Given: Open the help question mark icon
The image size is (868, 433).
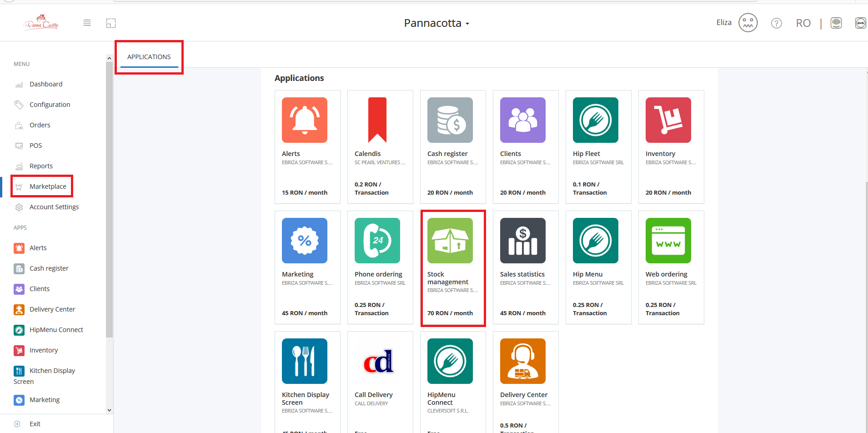Looking at the screenshot, I should point(777,23).
